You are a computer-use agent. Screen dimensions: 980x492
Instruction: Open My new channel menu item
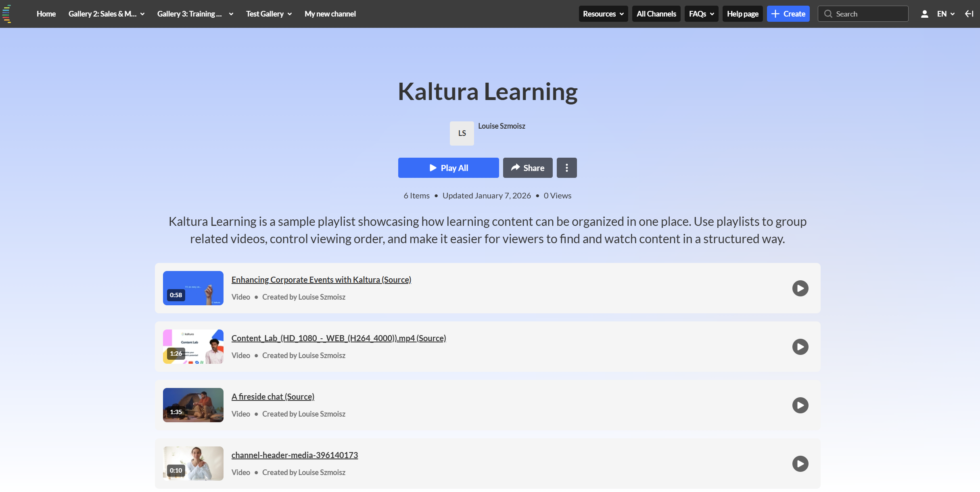coord(330,14)
